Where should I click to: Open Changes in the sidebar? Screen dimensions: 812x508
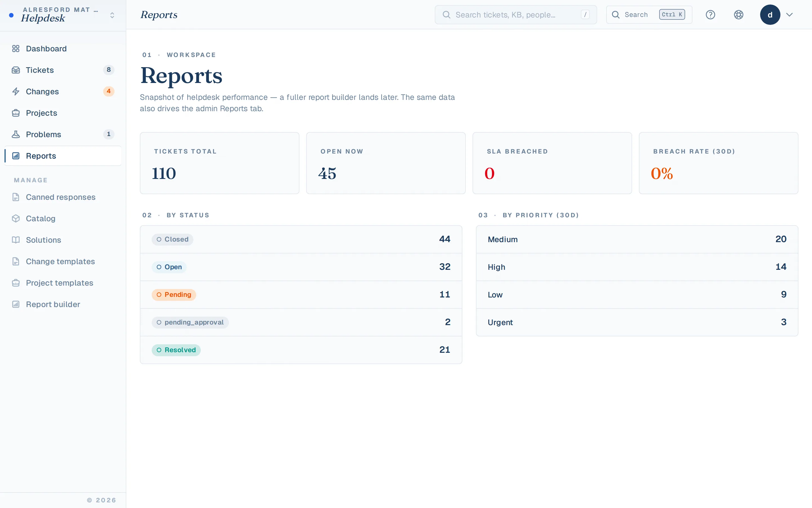click(63, 91)
